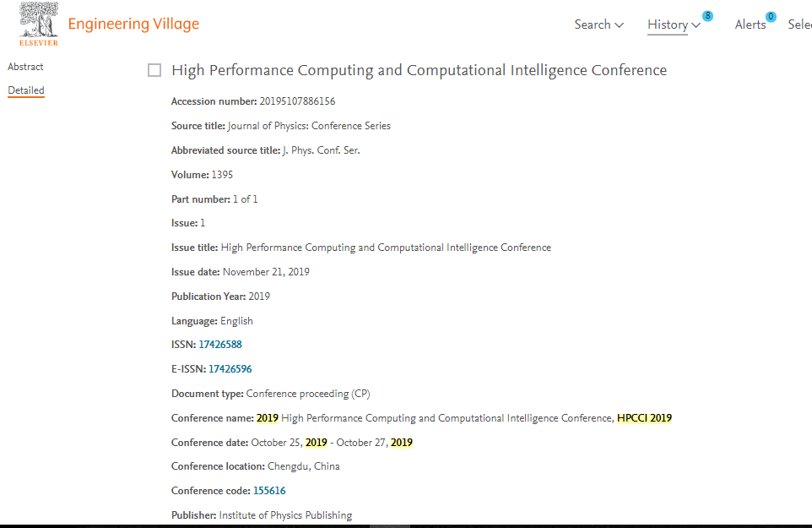Select the record checkbox beside the title
The image size is (812, 528).
click(x=154, y=70)
